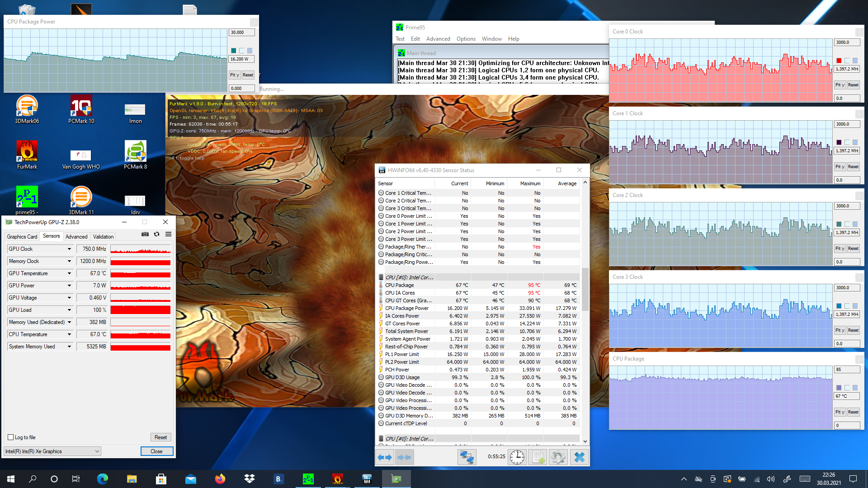Click Fit y button in Core 3 Clock graph
This screenshot has width=868, height=488.
coord(840,330)
